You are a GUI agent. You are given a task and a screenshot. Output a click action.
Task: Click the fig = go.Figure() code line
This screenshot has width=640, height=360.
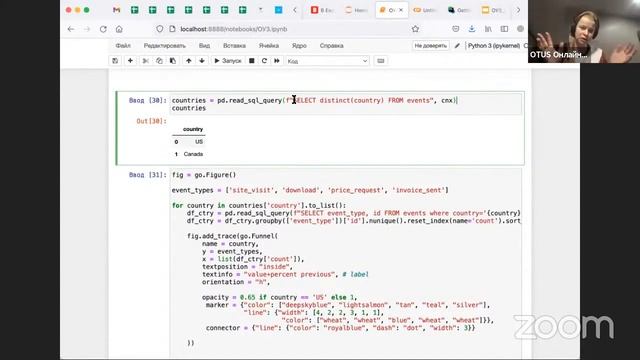(204, 175)
